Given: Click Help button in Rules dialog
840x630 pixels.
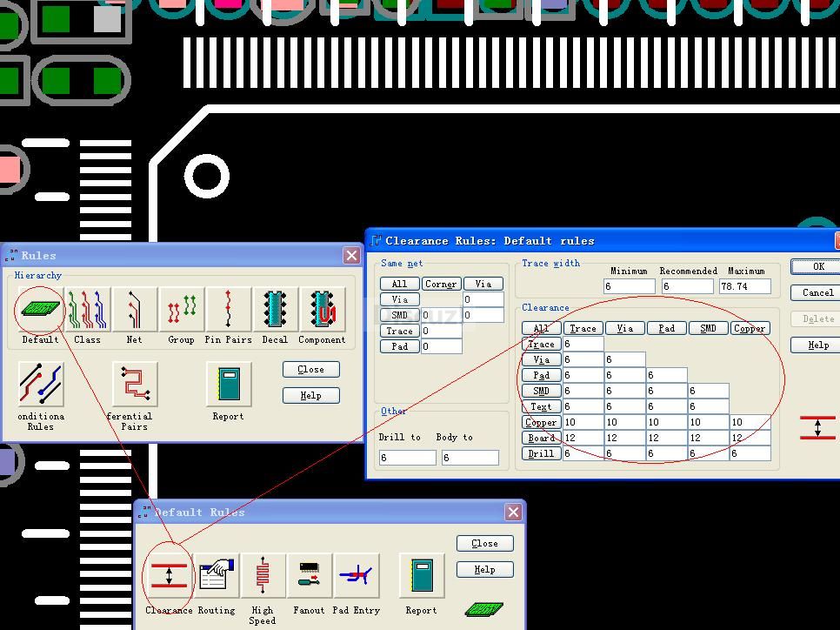Looking at the screenshot, I should tap(310, 396).
